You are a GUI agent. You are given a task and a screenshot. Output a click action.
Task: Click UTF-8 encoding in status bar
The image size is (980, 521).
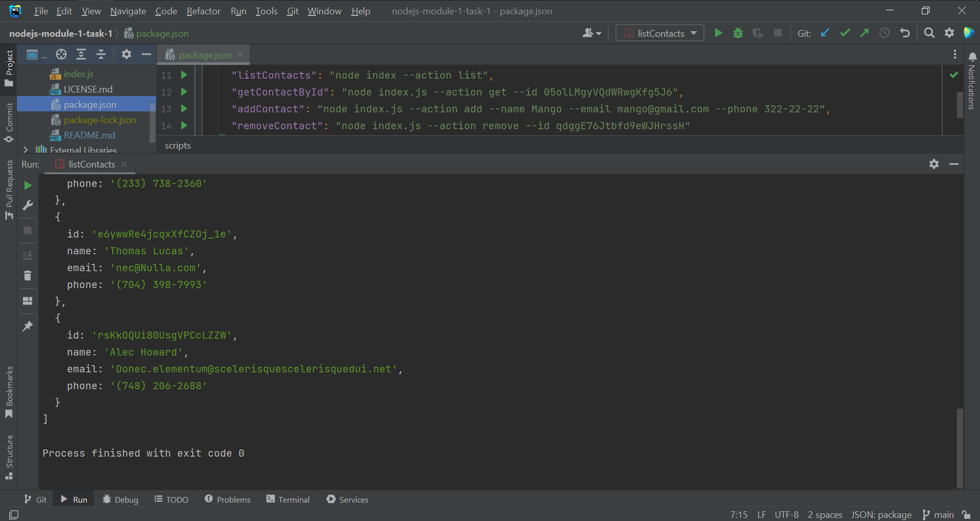click(787, 514)
